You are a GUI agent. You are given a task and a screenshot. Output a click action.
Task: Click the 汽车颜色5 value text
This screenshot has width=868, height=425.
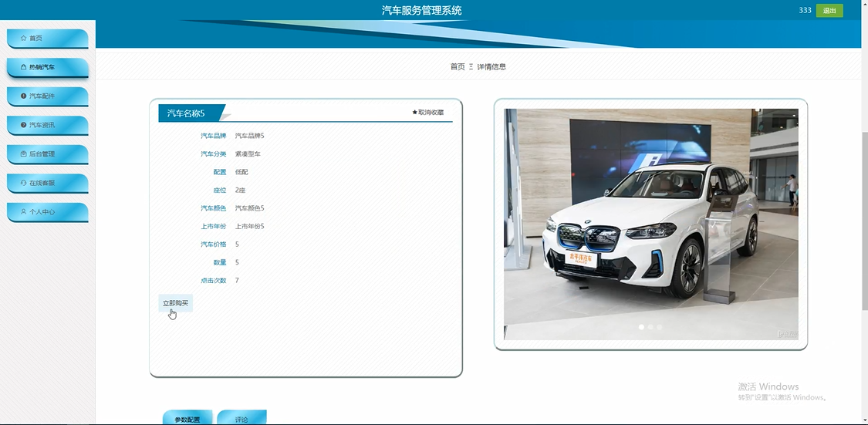tap(250, 208)
